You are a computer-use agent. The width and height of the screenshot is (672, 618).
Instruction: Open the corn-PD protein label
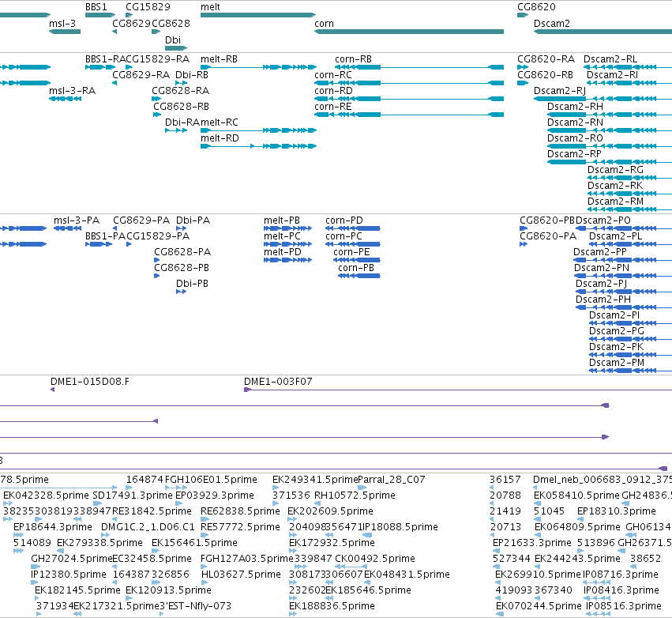pyautogui.click(x=344, y=220)
